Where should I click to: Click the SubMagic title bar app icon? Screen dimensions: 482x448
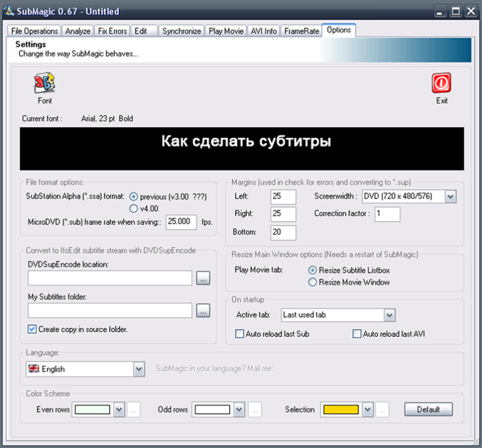(9, 11)
